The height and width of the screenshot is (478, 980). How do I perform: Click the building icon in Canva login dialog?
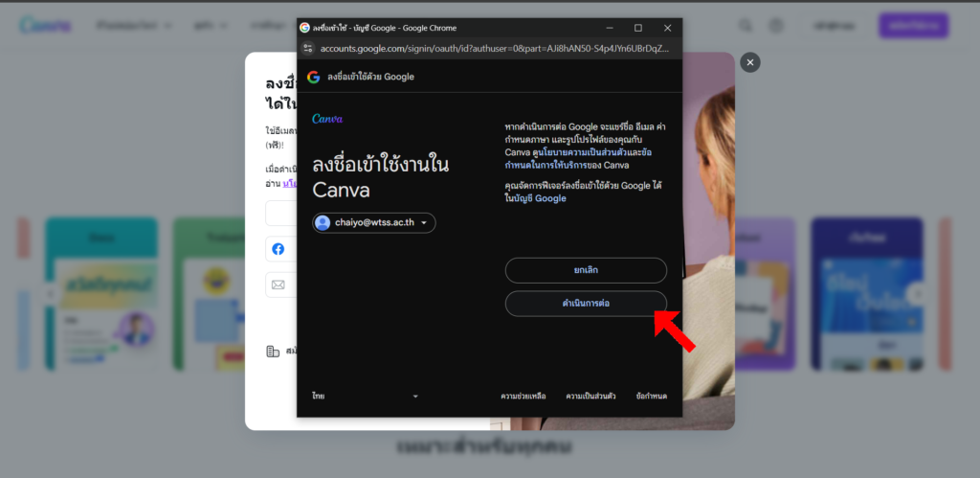pyautogui.click(x=273, y=351)
